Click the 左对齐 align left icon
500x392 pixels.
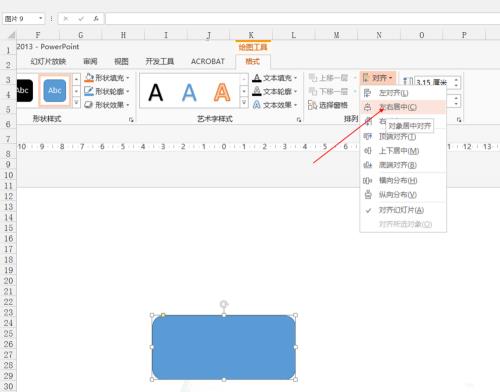(x=367, y=93)
